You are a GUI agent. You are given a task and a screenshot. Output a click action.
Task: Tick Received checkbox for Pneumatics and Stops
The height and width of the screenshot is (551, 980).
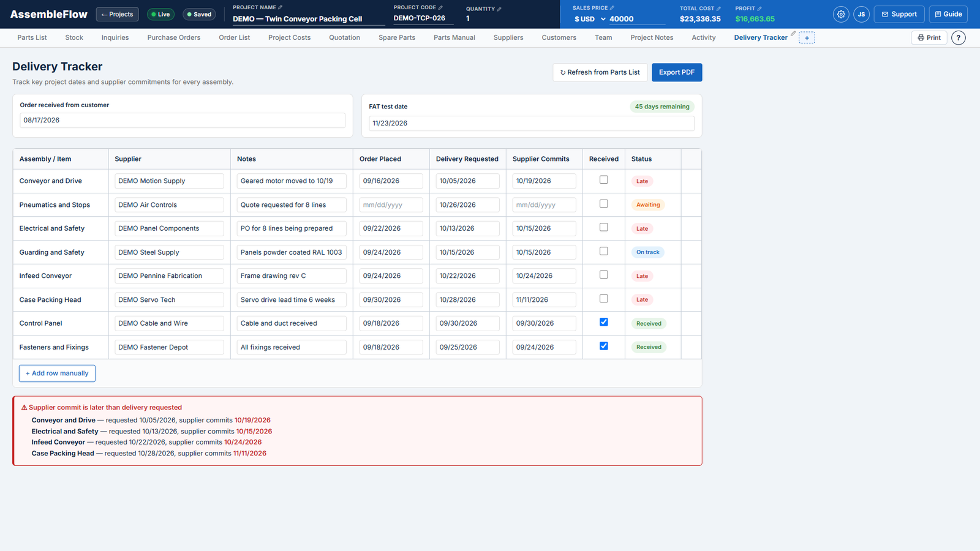[x=604, y=204]
